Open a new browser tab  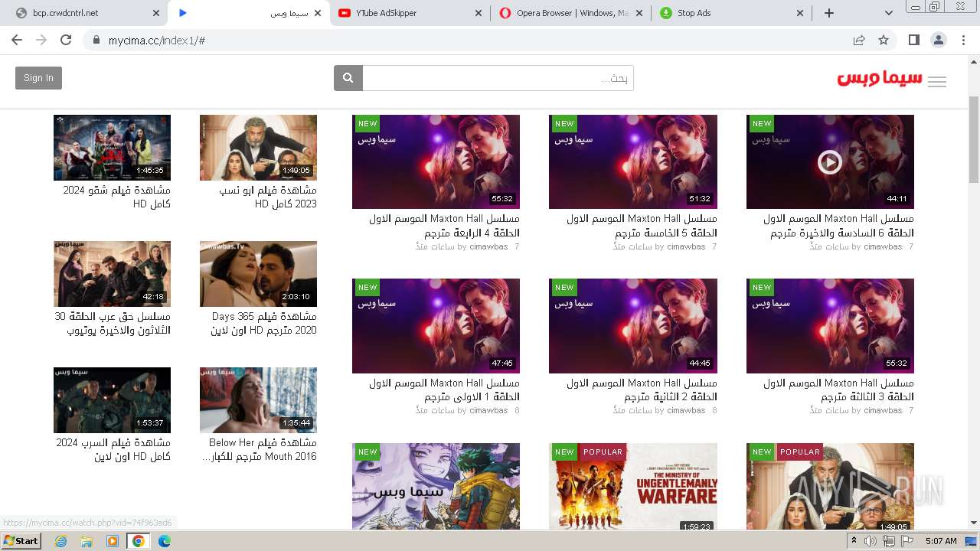(x=828, y=13)
